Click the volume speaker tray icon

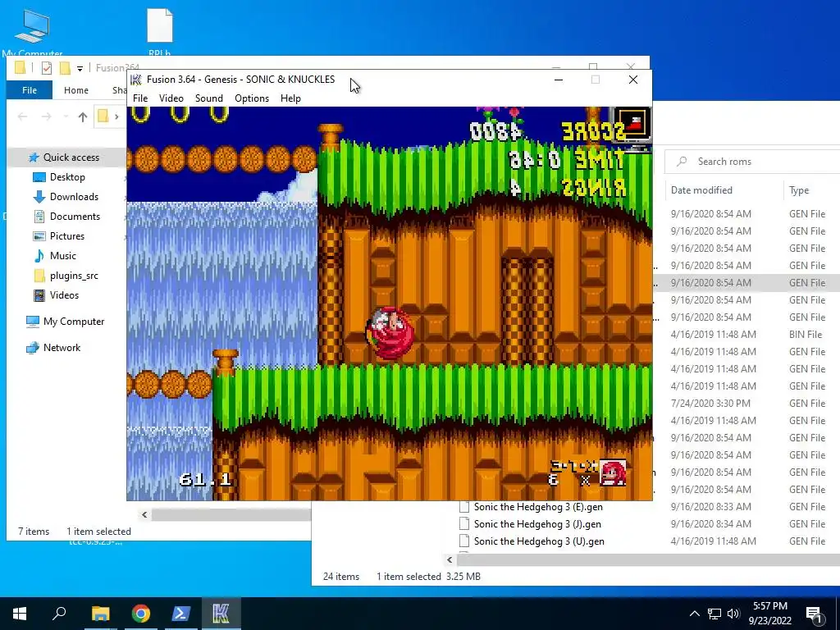[x=734, y=614]
